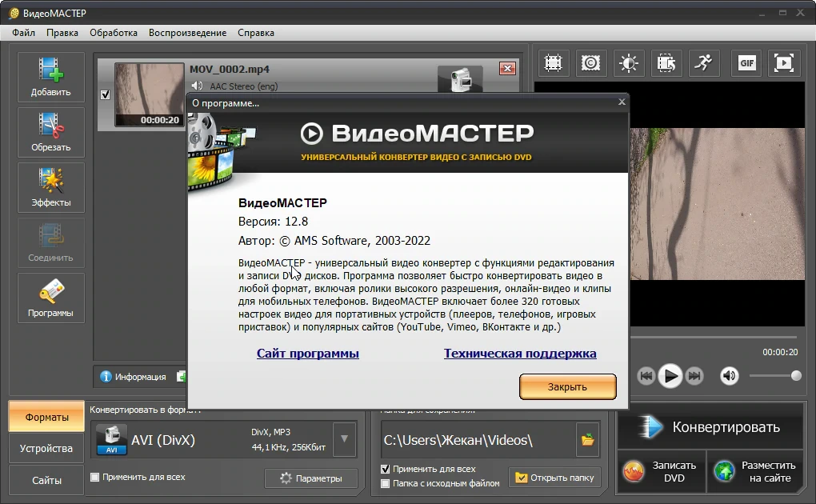
Task: Switch preview to fullscreen mode icon
Action: (x=784, y=63)
